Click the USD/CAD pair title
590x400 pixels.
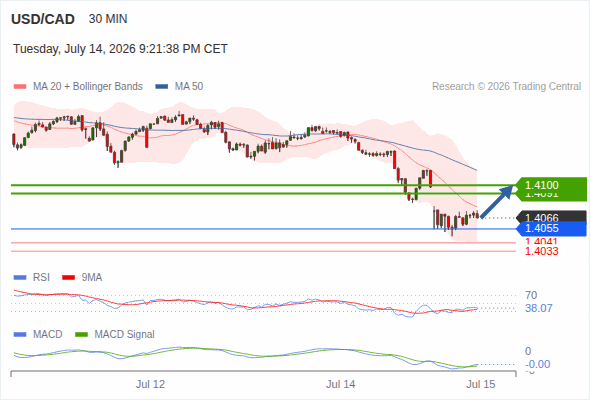pyautogui.click(x=43, y=19)
